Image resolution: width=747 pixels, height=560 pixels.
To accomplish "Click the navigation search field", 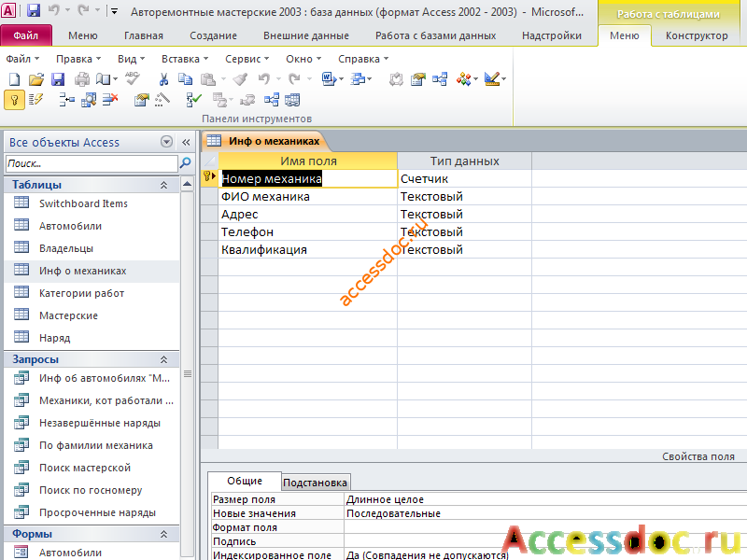I will point(92,163).
